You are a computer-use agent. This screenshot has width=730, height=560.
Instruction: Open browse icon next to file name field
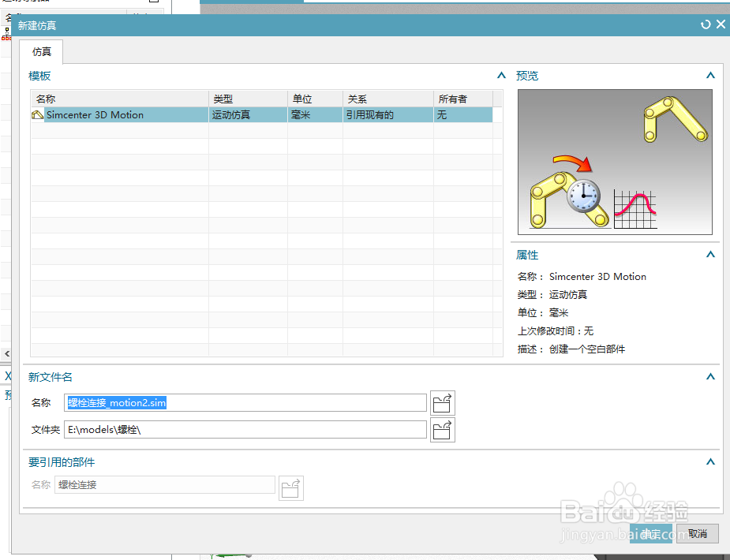pos(442,403)
